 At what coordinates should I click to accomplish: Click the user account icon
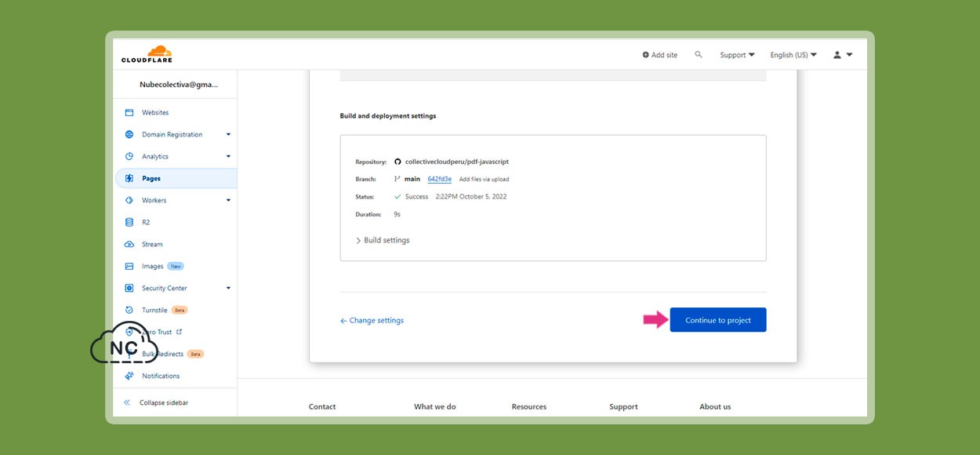(837, 55)
